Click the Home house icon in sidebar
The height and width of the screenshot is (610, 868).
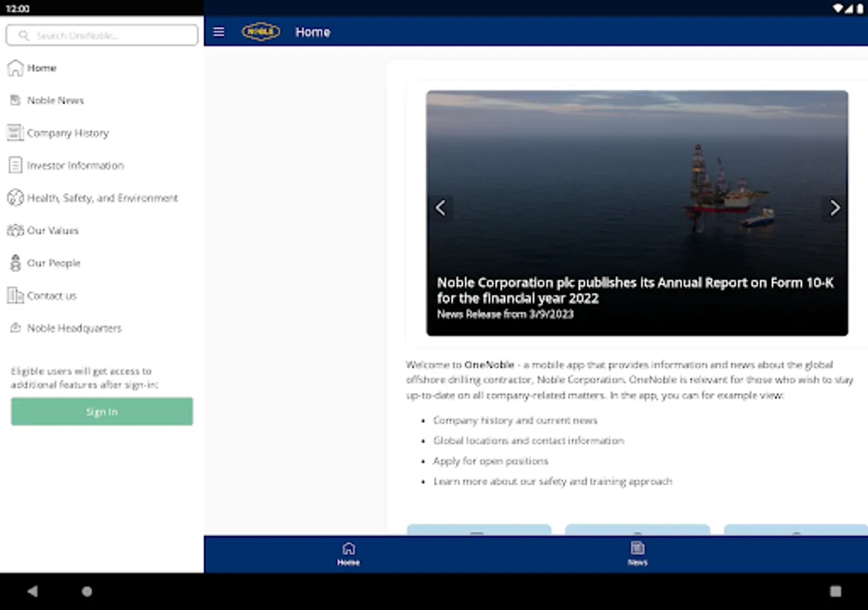coord(15,68)
